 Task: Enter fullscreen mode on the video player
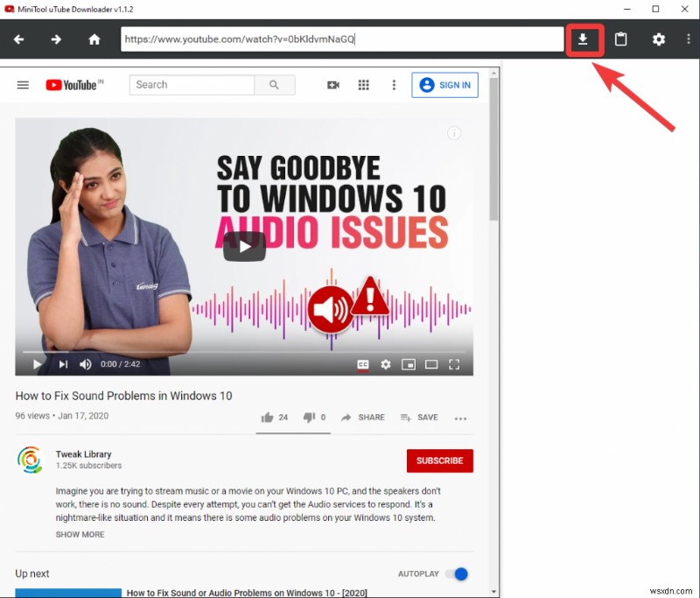point(454,363)
